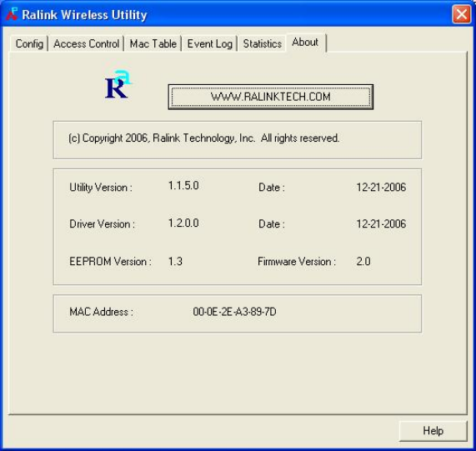
Task: Click the utility date 12-21-2006
Action: pyautogui.click(x=381, y=188)
